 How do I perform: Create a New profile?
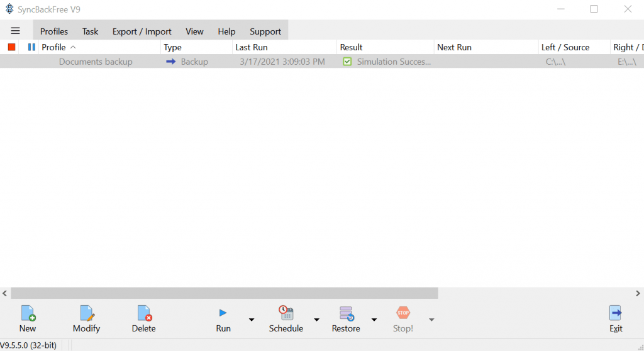[x=28, y=318]
